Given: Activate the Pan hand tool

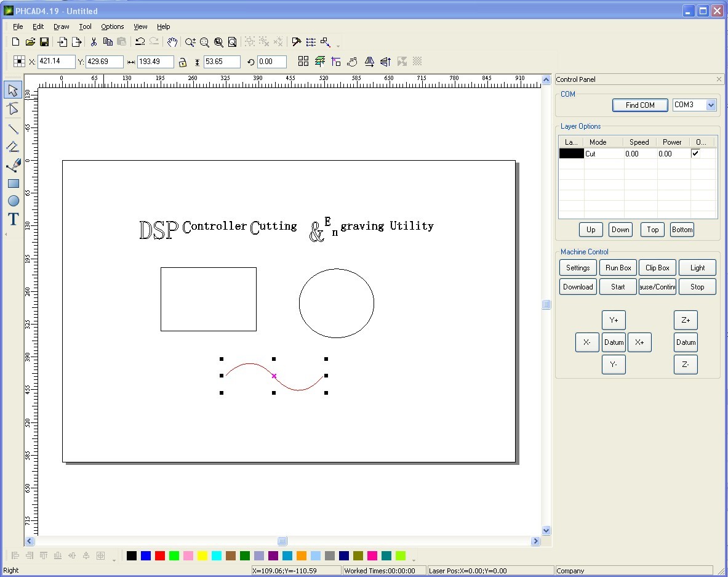Looking at the screenshot, I should 172,42.
